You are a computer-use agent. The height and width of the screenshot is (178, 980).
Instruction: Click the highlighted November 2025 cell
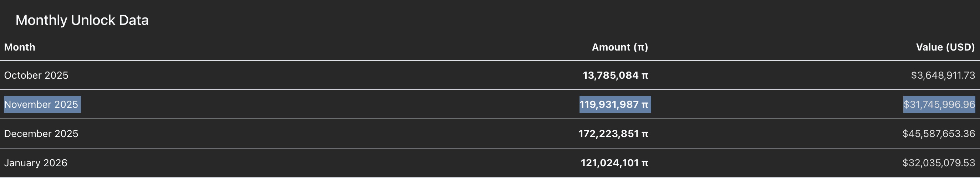pos(41,104)
